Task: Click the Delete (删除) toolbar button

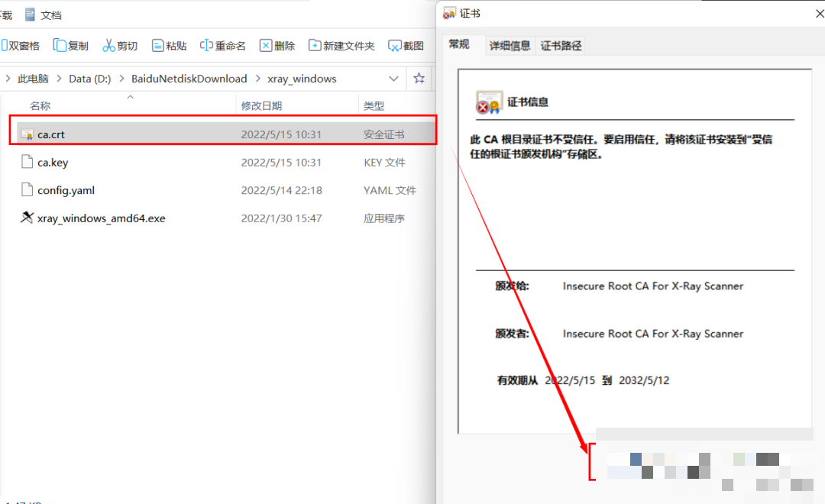Action: [277, 46]
